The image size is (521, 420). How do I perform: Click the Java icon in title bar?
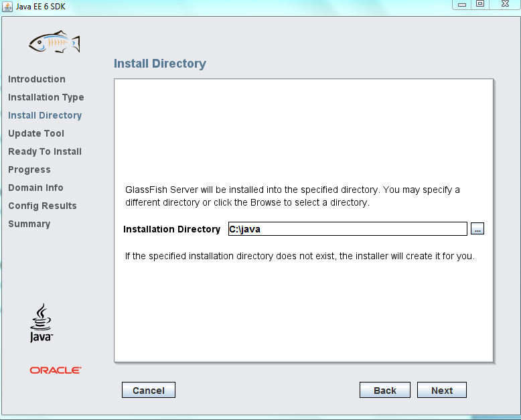click(7, 6)
